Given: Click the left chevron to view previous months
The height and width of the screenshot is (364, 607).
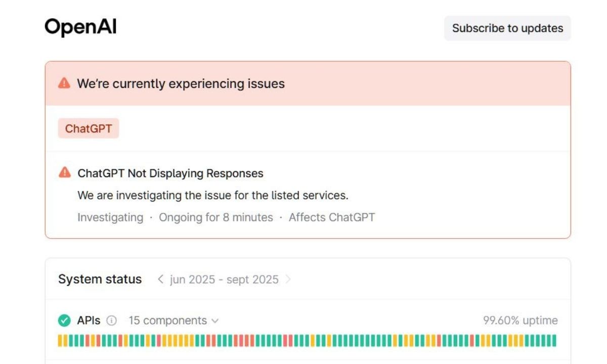Looking at the screenshot, I should (161, 279).
